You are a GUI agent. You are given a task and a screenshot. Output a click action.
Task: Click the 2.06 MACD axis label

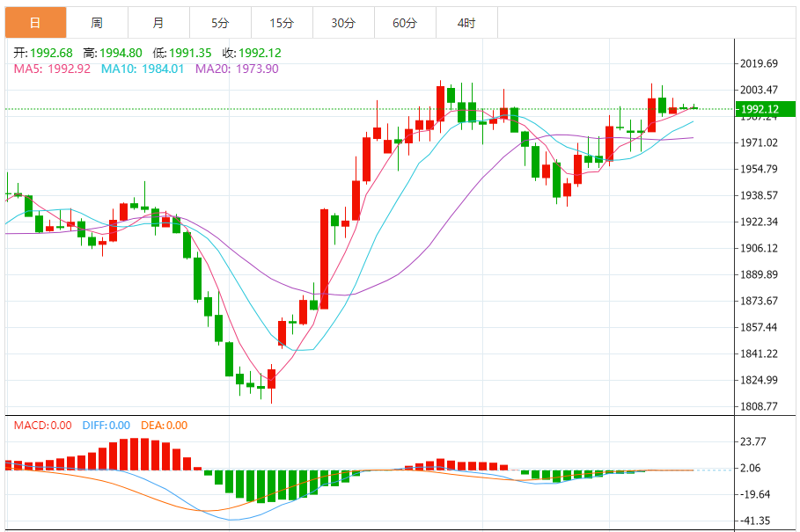(751, 469)
